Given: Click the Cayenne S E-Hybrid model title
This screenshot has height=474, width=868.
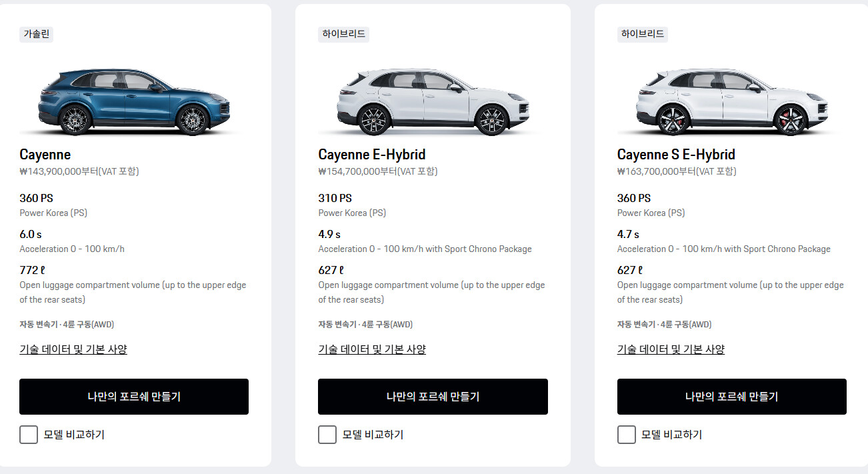Looking at the screenshot, I should [676, 155].
